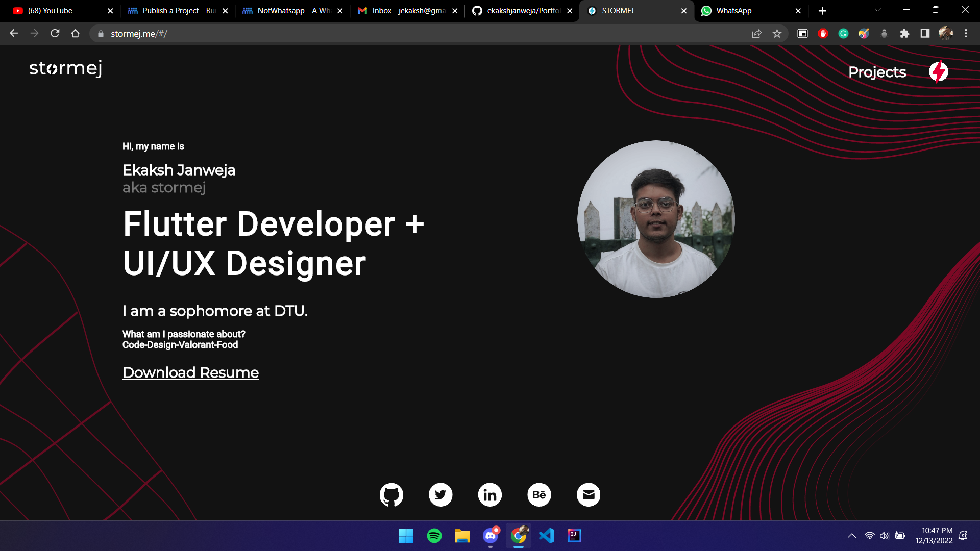Click the red hand adblock extension icon
Viewport: 980px width, 551px height.
pyautogui.click(x=823, y=34)
